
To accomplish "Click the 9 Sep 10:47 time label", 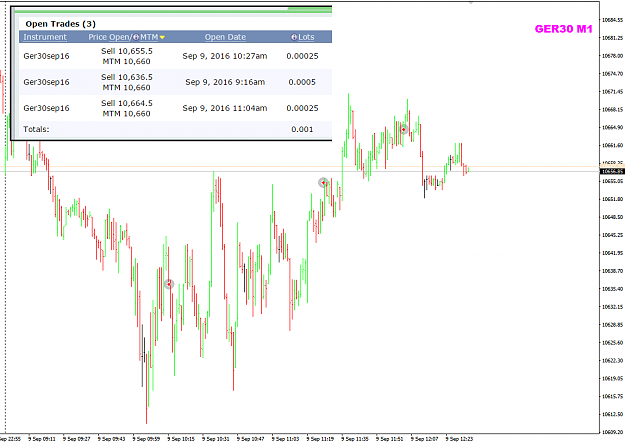I will pos(250,439).
